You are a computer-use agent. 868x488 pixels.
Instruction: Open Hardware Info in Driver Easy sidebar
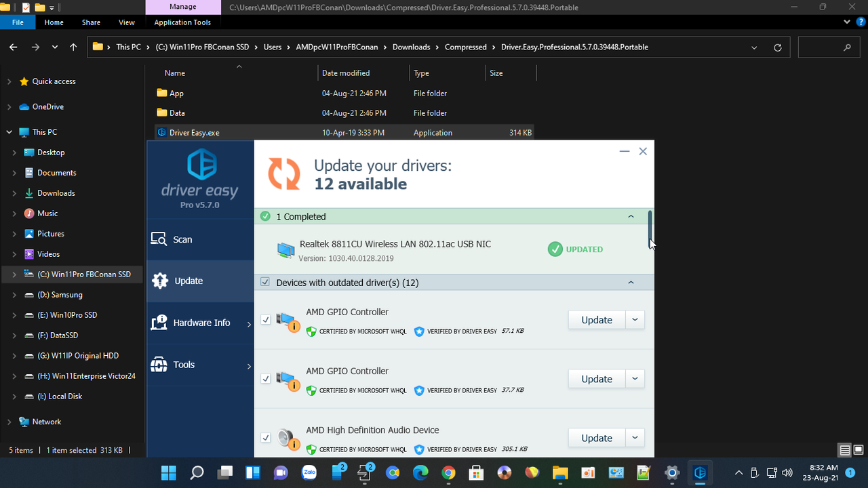tap(200, 323)
